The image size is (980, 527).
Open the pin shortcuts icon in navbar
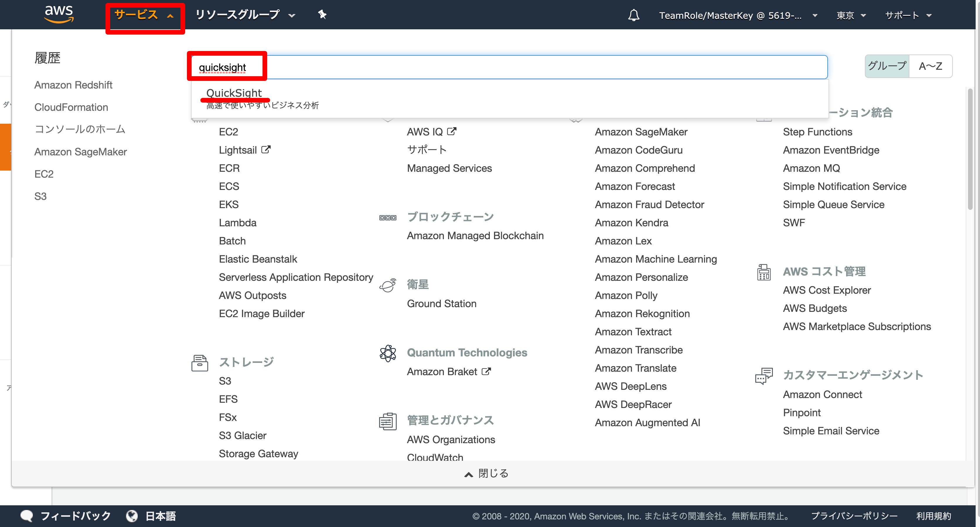(322, 15)
